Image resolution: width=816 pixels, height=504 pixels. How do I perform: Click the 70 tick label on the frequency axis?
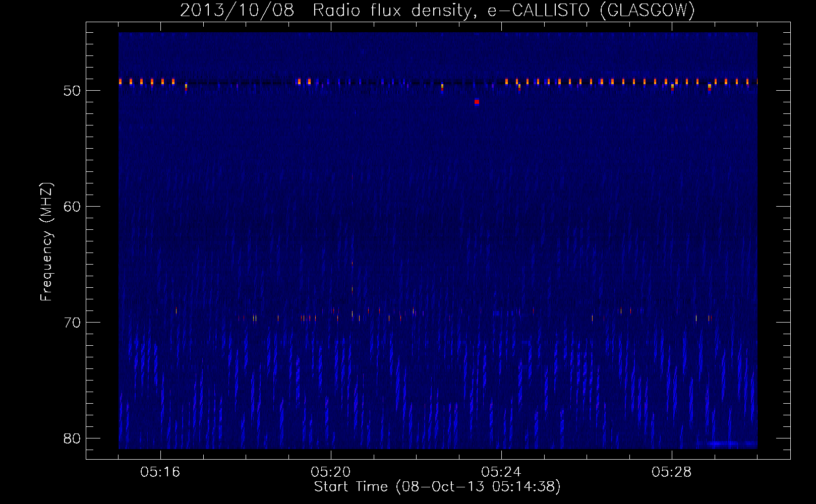[x=73, y=323]
